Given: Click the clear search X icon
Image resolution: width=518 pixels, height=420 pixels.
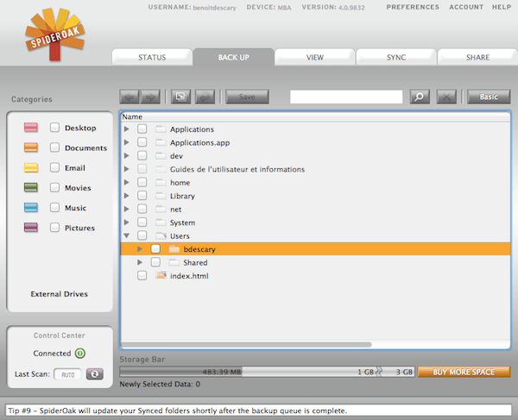Looking at the screenshot, I should point(445,97).
